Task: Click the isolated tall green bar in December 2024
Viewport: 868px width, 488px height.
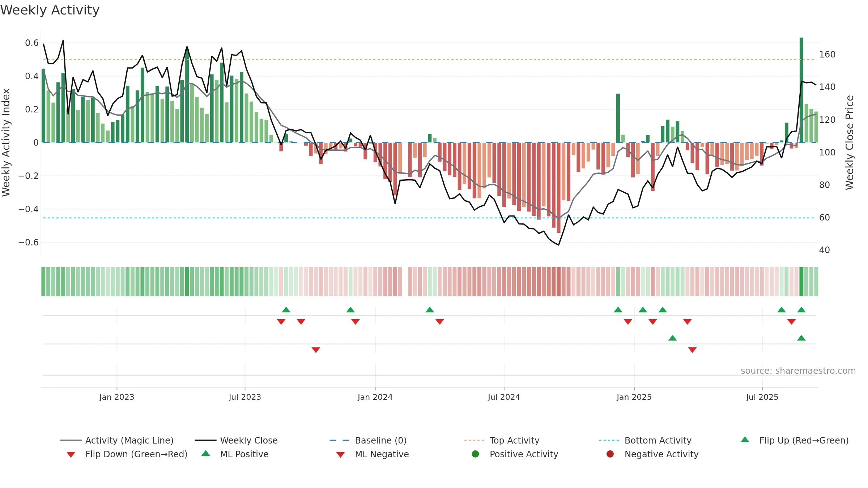Action: point(618,118)
